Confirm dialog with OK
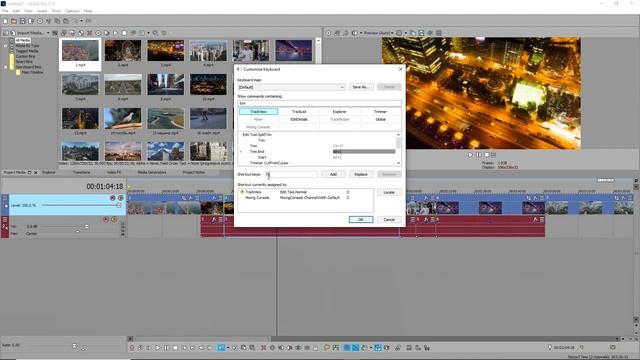Image resolution: width=640 pixels, height=360 pixels. 361,220
